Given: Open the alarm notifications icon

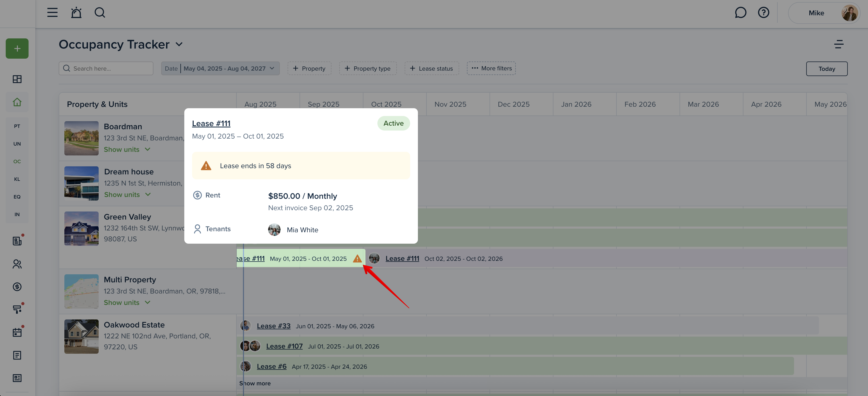Looking at the screenshot, I should [76, 13].
